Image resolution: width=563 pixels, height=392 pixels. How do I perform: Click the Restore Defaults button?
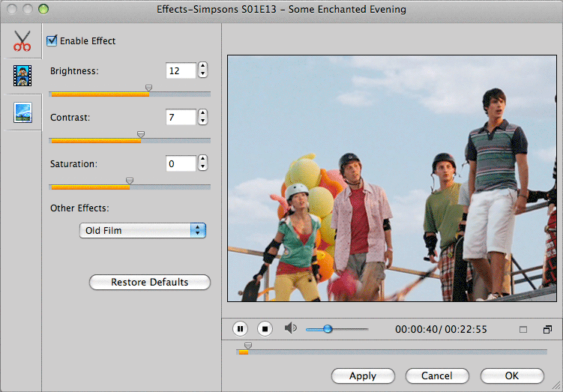pyautogui.click(x=150, y=282)
